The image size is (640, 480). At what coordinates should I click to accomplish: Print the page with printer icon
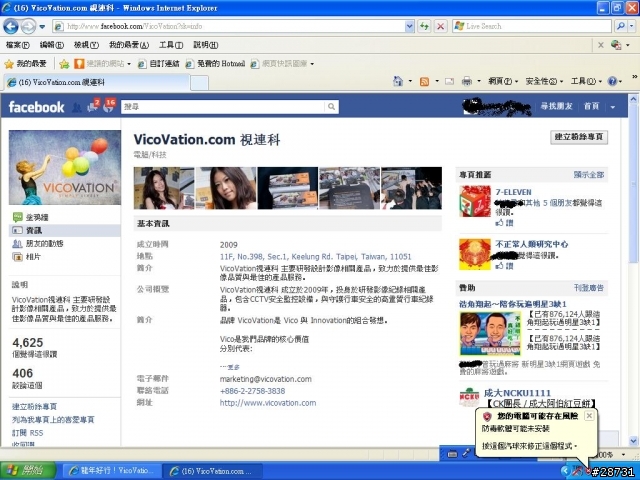[x=467, y=82]
